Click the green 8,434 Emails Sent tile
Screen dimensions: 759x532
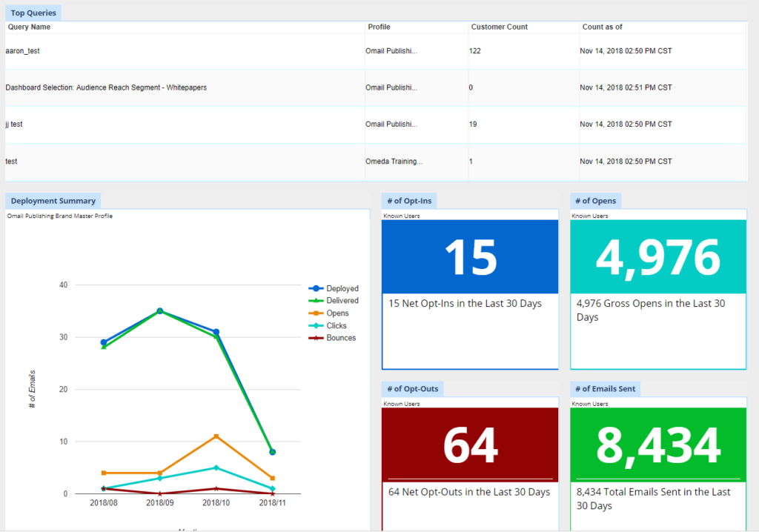[658, 445]
